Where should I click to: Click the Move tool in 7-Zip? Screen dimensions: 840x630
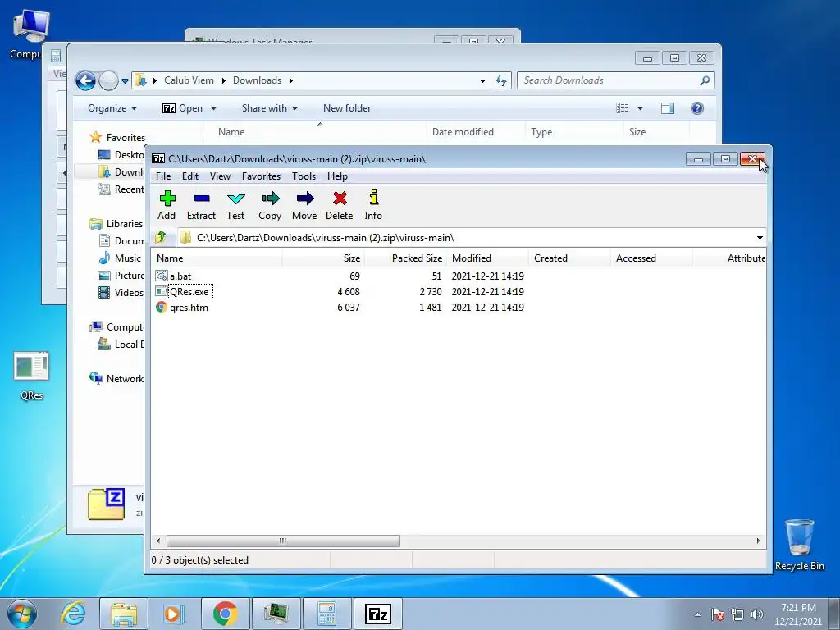pos(304,205)
